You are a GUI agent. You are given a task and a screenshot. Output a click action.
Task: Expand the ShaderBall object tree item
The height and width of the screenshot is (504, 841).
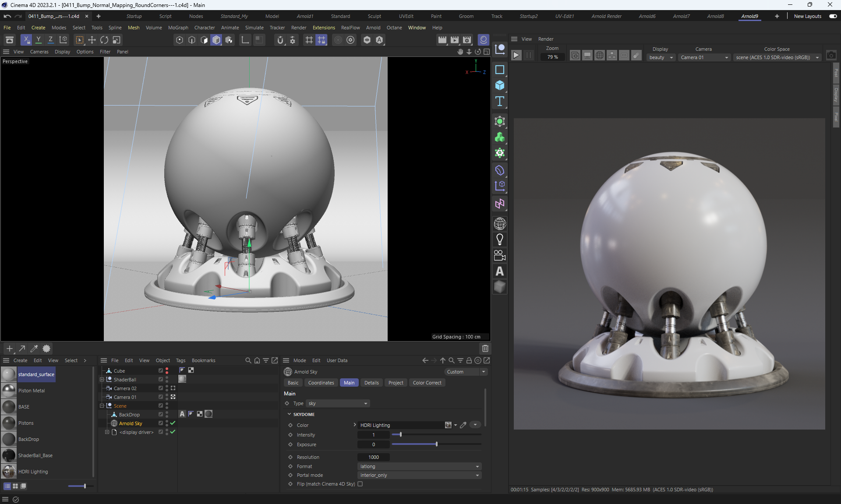click(x=102, y=380)
